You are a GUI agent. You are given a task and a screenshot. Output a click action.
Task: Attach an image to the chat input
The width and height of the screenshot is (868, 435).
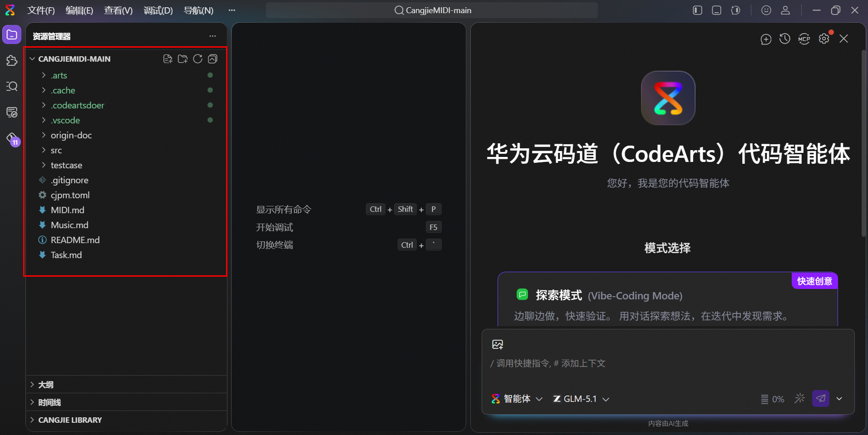(498, 344)
